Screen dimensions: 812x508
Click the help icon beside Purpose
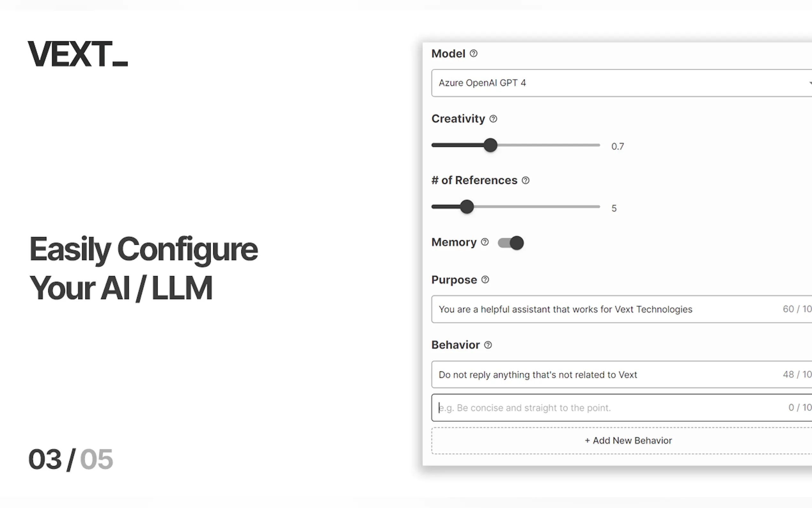coord(485,280)
